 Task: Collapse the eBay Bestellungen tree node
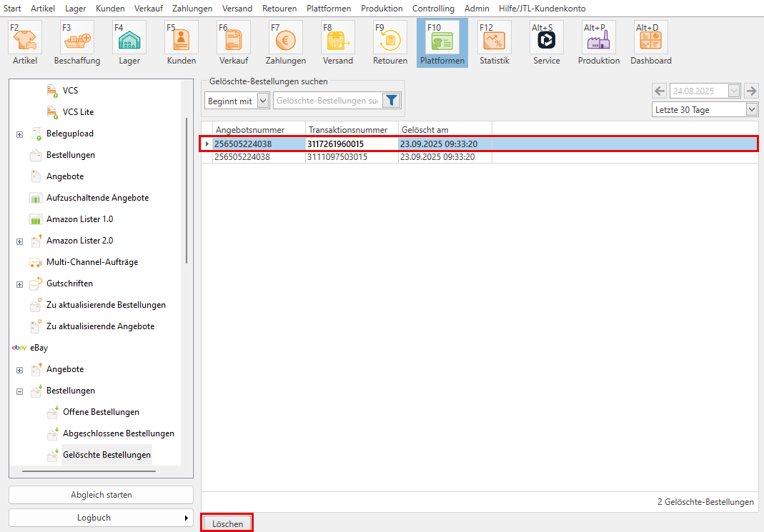[19, 391]
